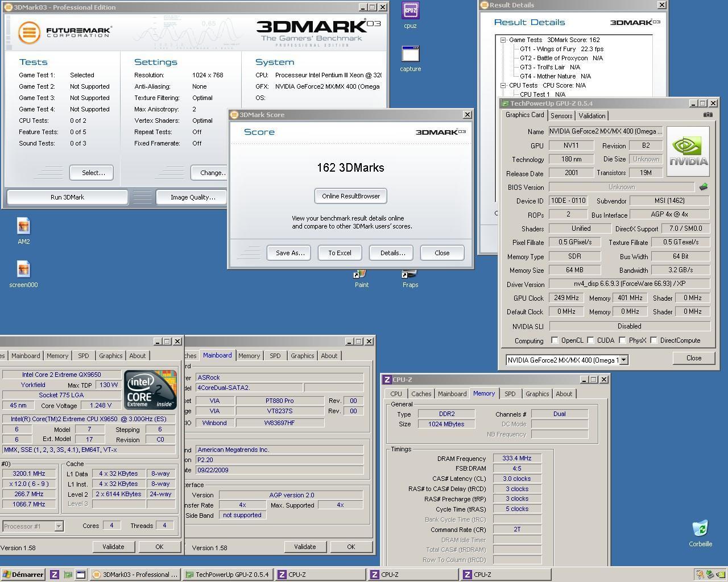Click the GPU Clock 249 MHz value

(567, 298)
